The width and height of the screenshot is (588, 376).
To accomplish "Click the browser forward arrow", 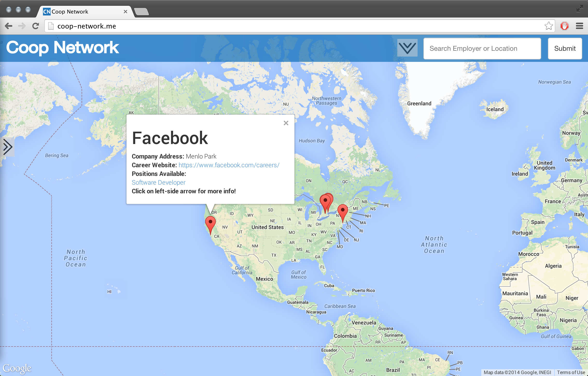I will [22, 26].
